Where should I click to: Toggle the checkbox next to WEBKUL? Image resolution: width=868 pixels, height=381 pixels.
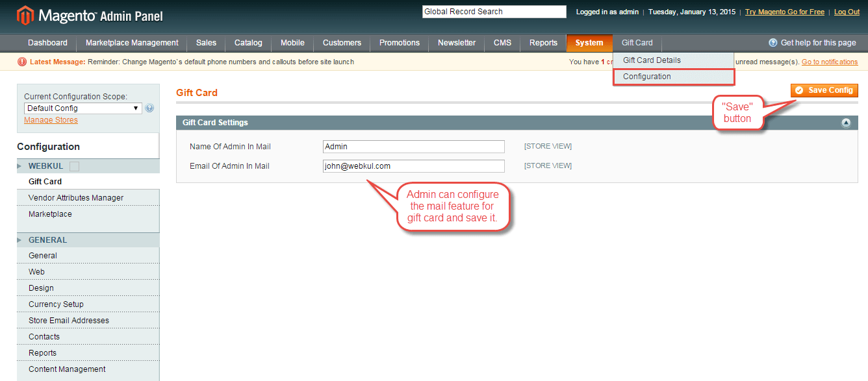coord(74,166)
